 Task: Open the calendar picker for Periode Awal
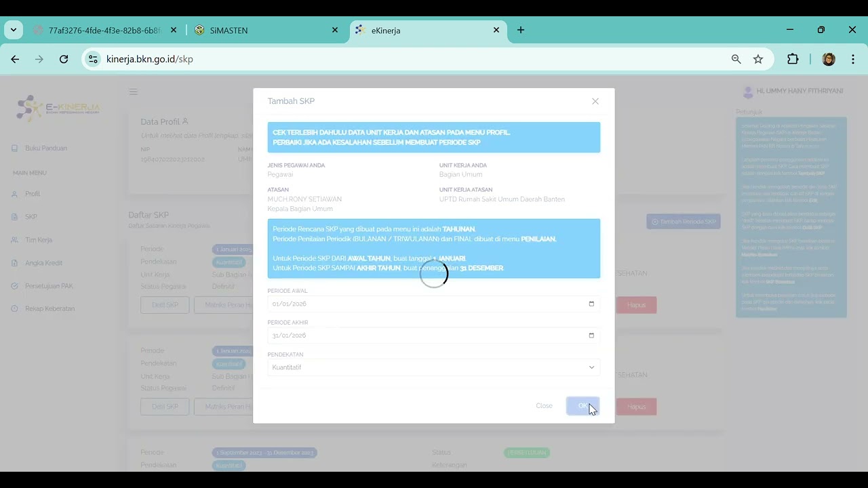click(x=591, y=304)
